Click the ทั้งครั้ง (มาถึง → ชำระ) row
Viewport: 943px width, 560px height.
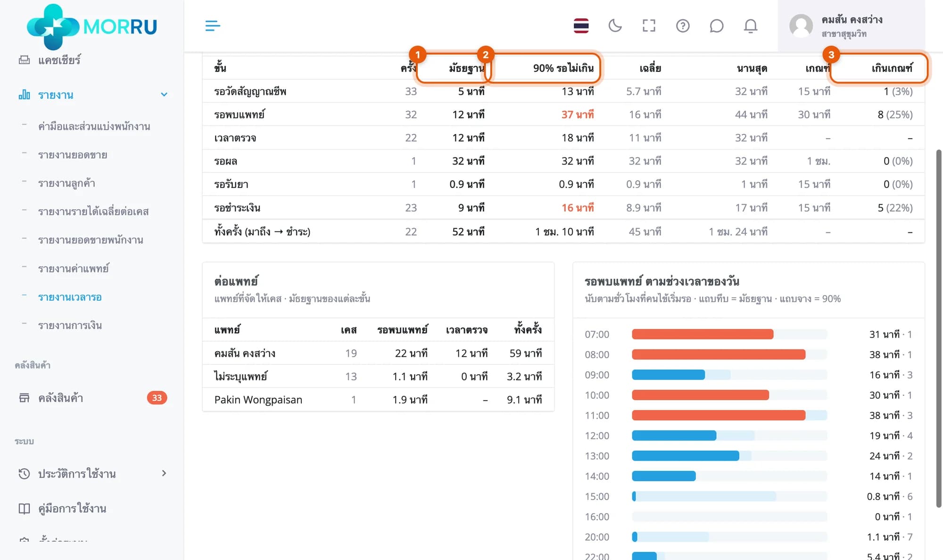coord(563,231)
